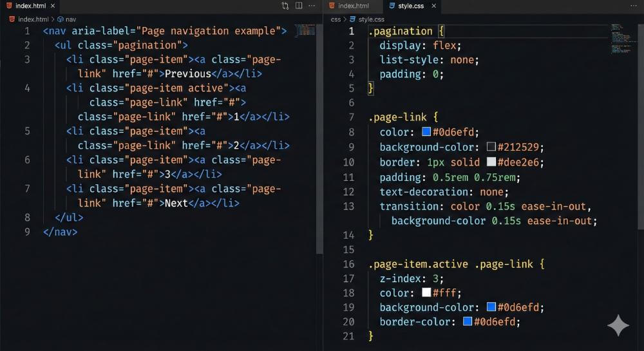This screenshot has width=644, height=351.
Task: Click the opening nav tag with aria-label on line 1
Action: [165, 31]
